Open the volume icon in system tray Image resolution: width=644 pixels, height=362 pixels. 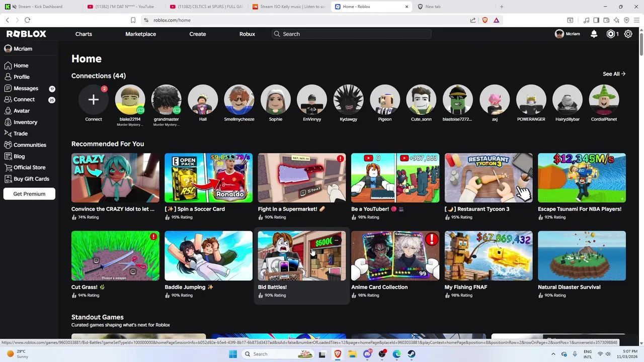(609, 354)
